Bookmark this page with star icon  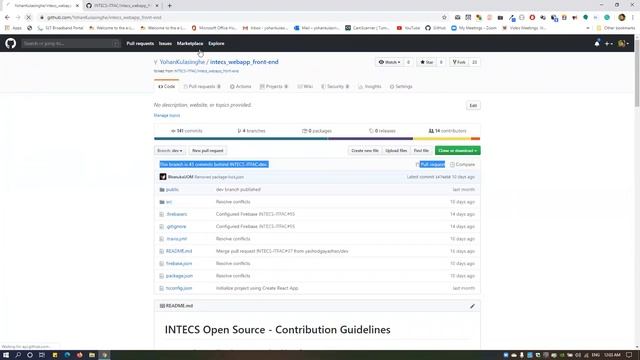point(444,18)
